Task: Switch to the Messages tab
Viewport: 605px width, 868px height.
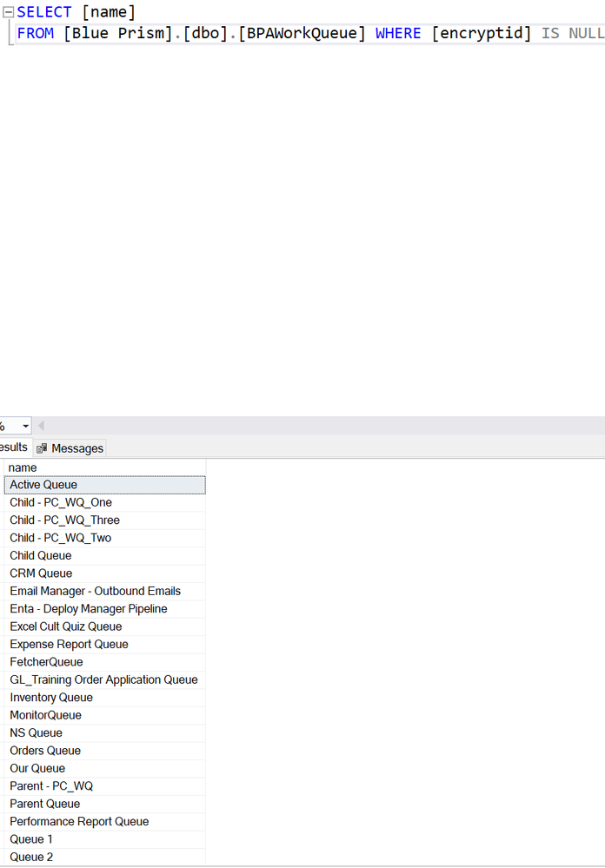Action: (70, 447)
